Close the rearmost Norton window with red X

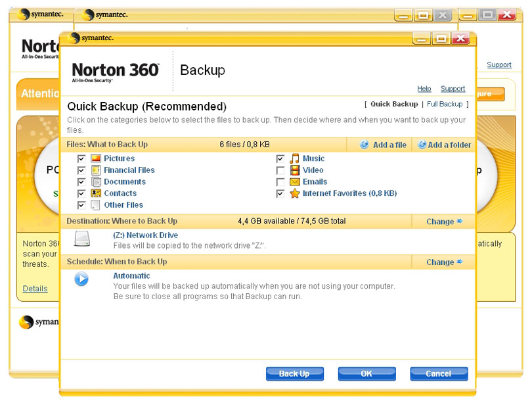(x=507, y=14)
